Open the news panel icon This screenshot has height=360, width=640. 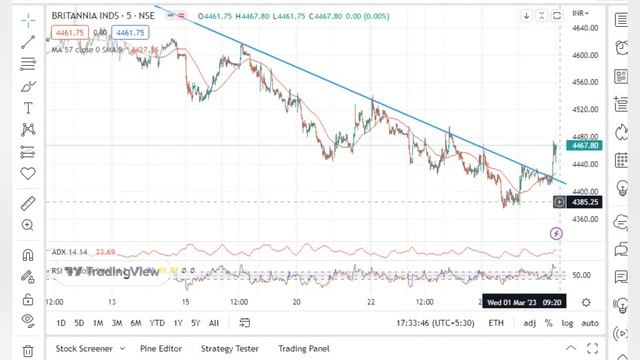click(621, 76)
